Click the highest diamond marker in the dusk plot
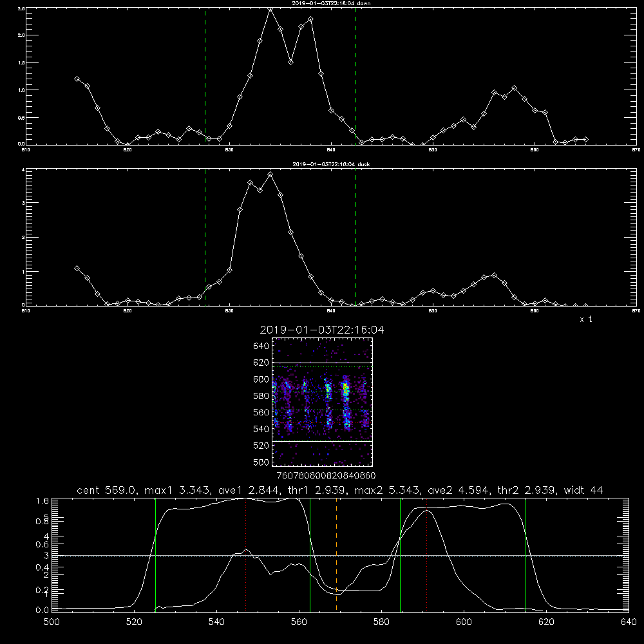Viewport: 644px width, 644px height. (270, 175)
